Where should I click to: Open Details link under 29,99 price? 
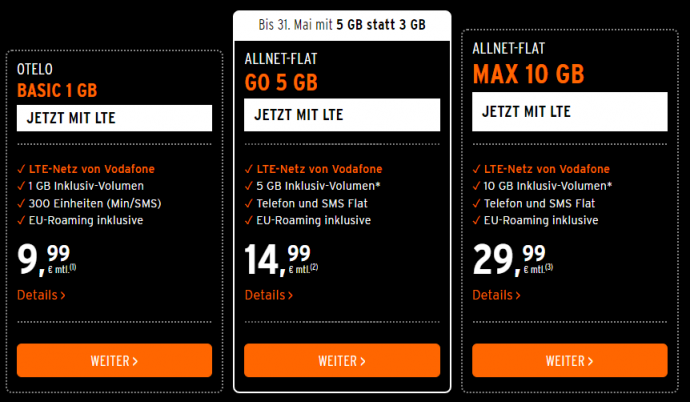[496, 295]
